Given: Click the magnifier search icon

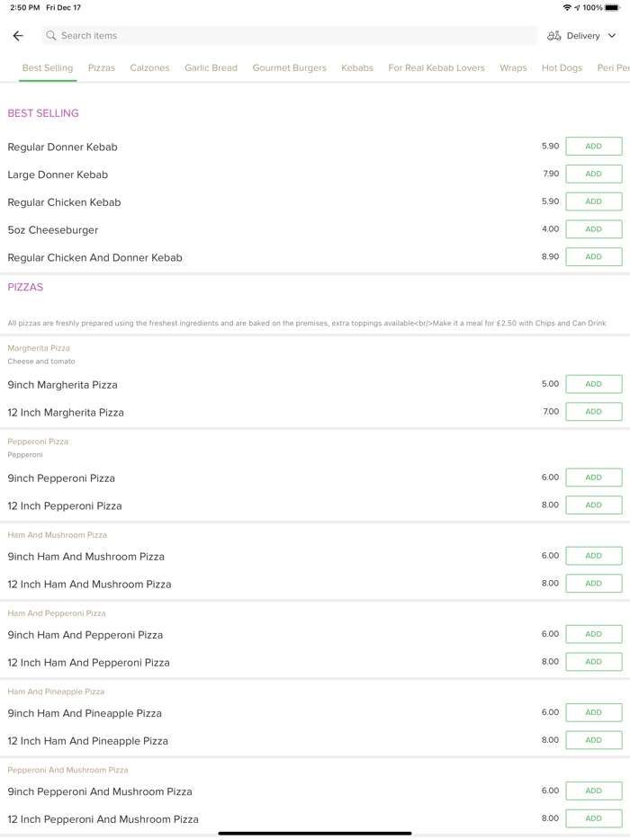Looking at the screenshot, I should 51,36.
